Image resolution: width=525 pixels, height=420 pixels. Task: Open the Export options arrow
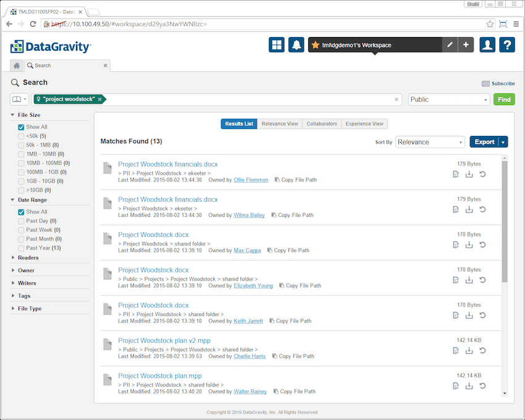[503, 142]
